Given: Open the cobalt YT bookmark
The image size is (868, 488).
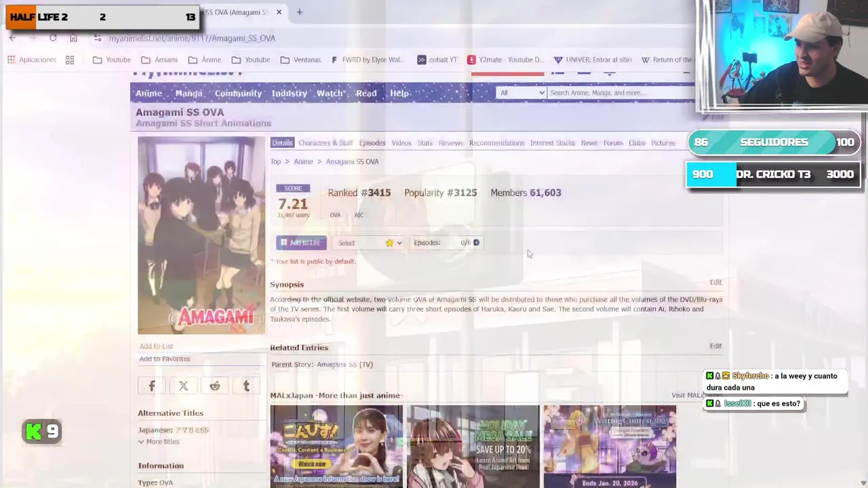Looking at the screenshot, I should (437, 60).
